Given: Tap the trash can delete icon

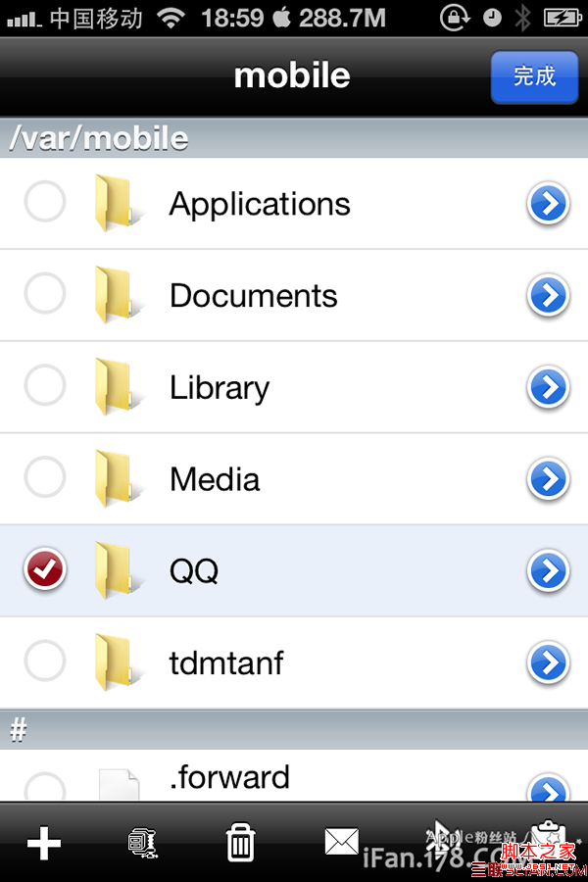Looking at the screenshot, I should click(x=241, y=842).
